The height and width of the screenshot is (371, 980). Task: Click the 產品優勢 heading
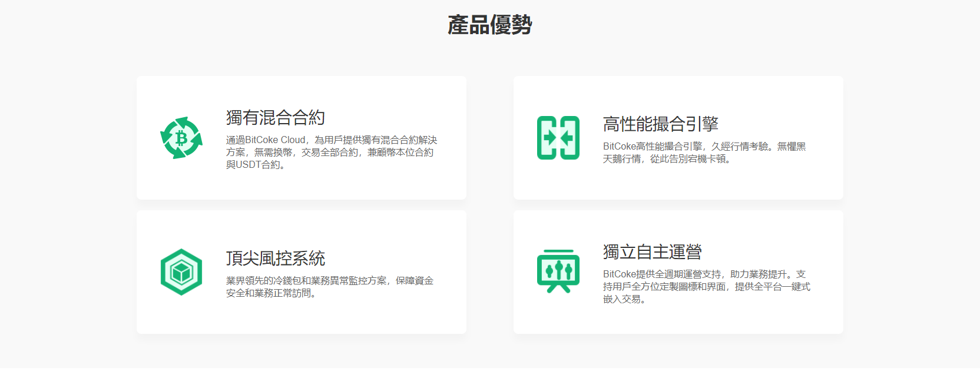490,25
